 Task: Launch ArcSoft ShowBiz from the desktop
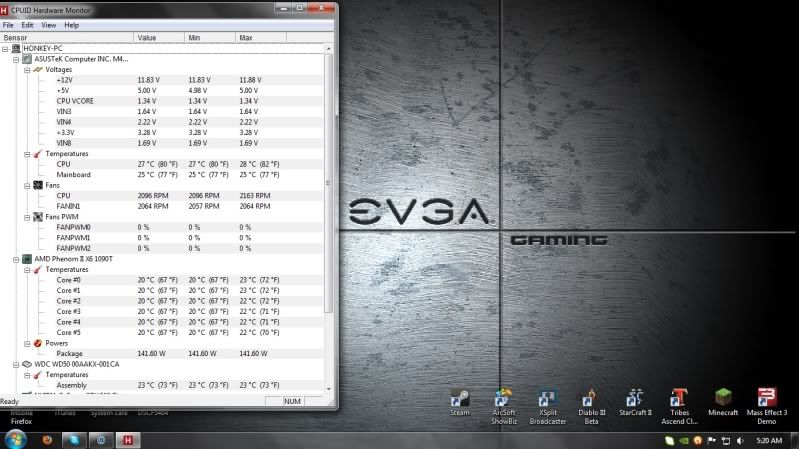[504, 406]
